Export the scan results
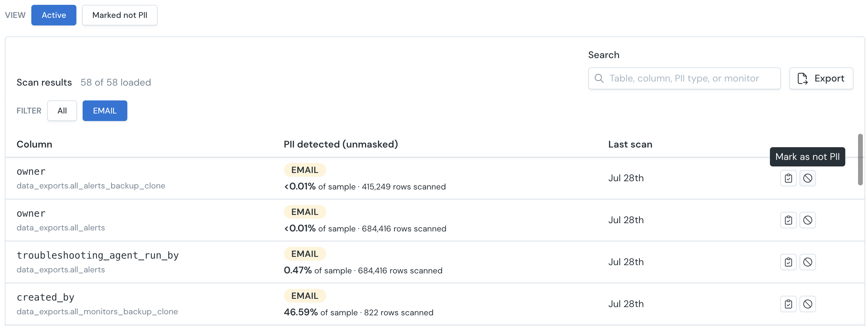 (821, 78)
